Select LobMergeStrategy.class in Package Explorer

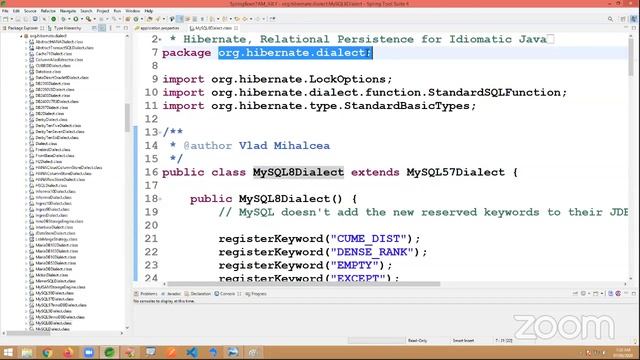coord(56,239)
